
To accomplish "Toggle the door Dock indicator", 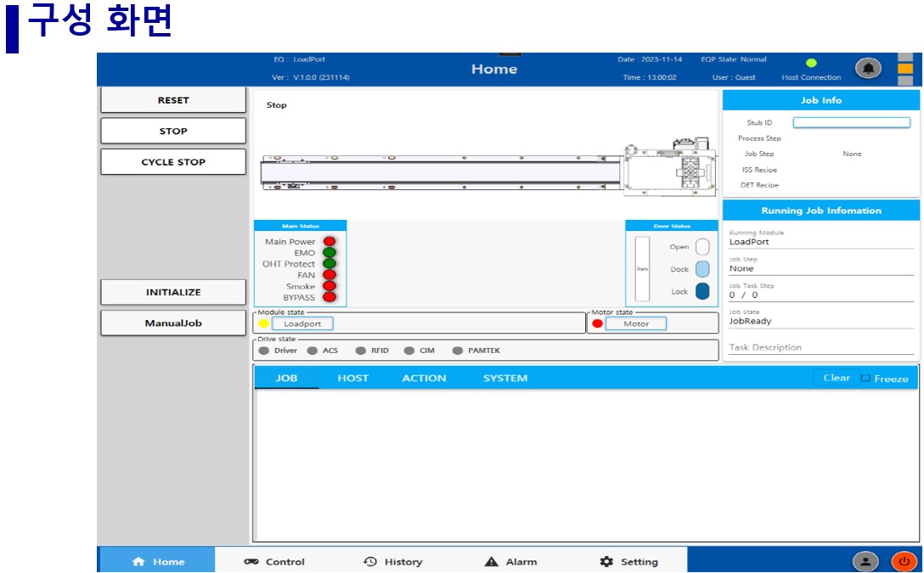I will point(702,269).
